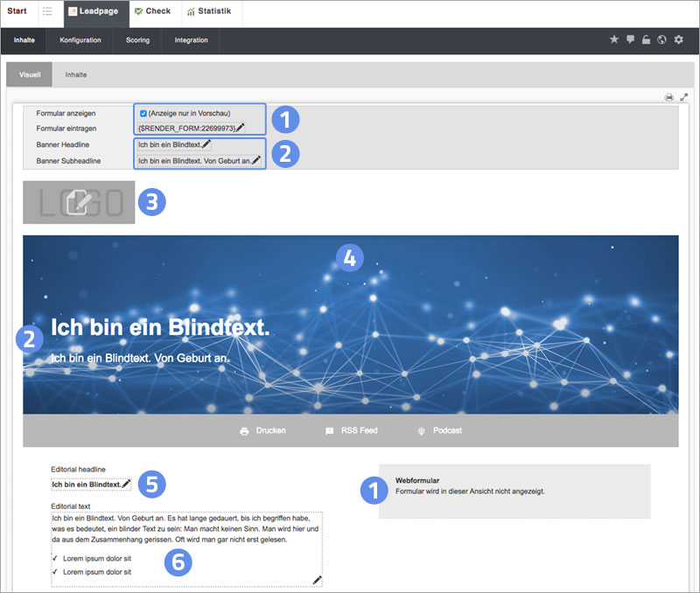Edit the logo placeholder image

point(79,202)
